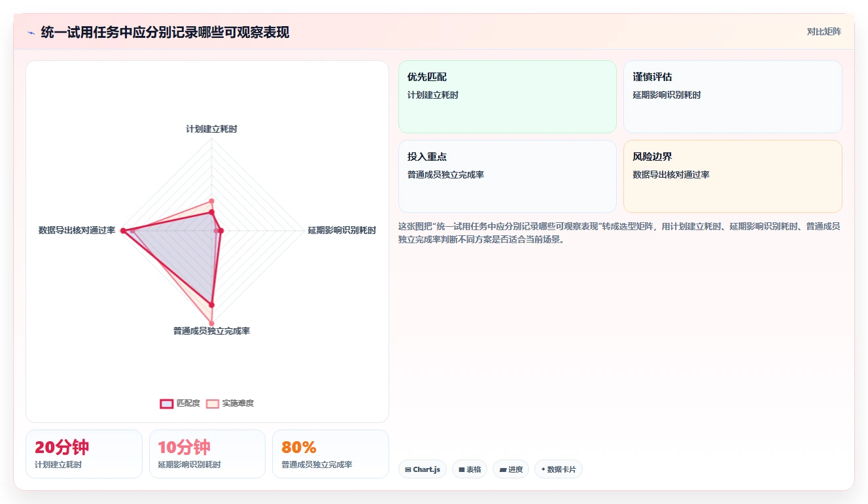Click the description paragraph starting 这张图把
The image size is (868, 504).
click(619, 233)
